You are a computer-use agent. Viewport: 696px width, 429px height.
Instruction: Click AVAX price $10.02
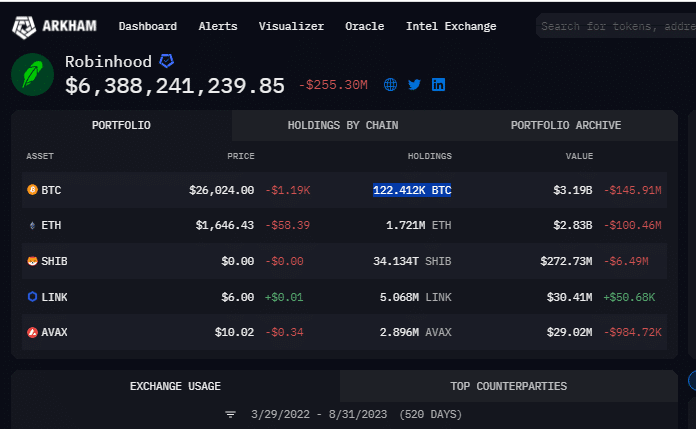tap(234, 332)
